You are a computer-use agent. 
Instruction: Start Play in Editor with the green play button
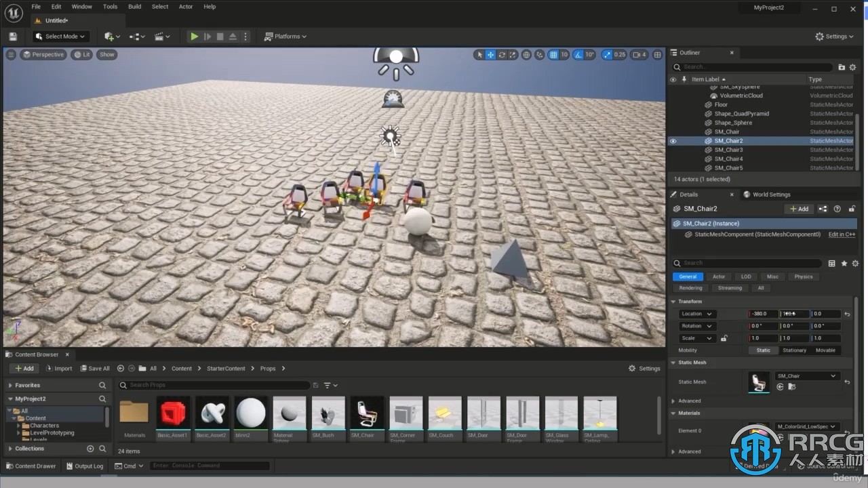(195, 37)
